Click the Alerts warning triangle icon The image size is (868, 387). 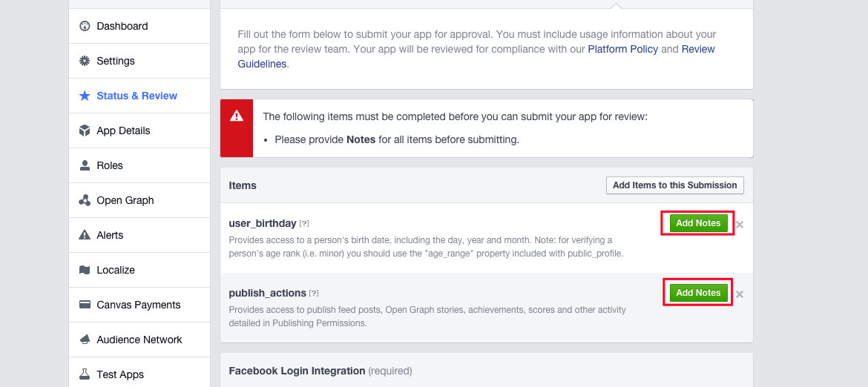pos(85,235)
